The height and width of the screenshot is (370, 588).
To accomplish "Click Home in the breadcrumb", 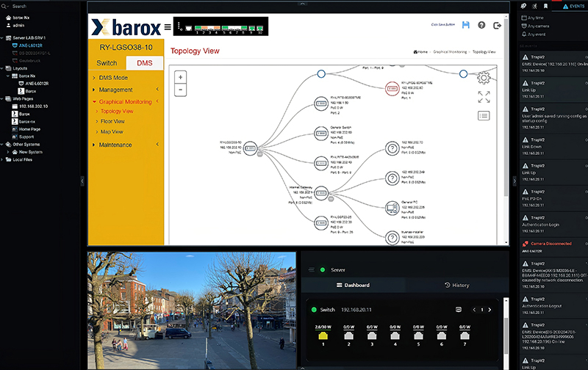I will (x=421, y=52).
